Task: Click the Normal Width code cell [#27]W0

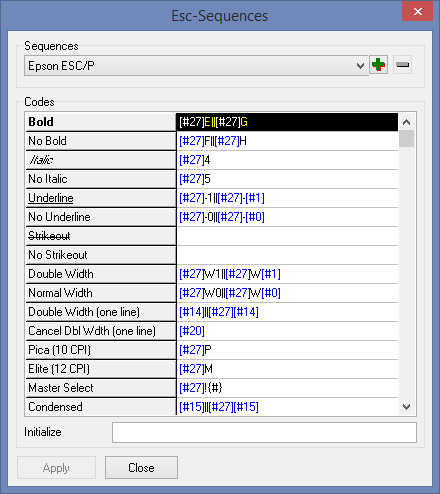Action: [x=287, y=293]
